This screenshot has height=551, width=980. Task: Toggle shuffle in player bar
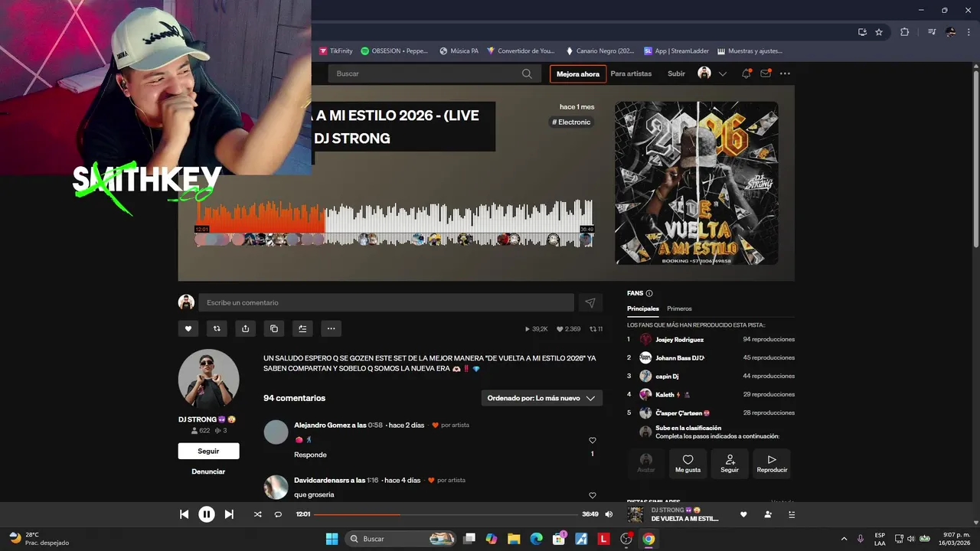pos(257,514)
